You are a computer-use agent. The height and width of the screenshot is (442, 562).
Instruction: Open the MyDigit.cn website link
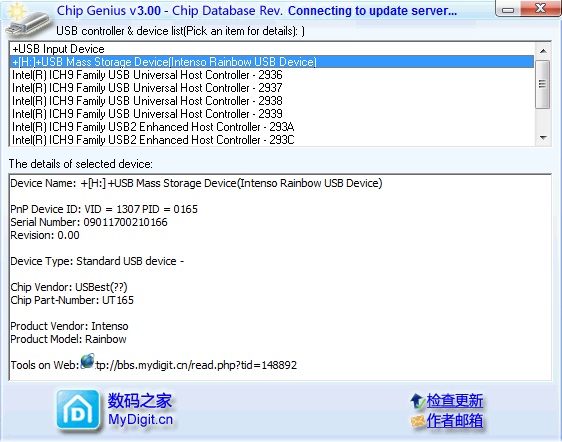[140, 419]
